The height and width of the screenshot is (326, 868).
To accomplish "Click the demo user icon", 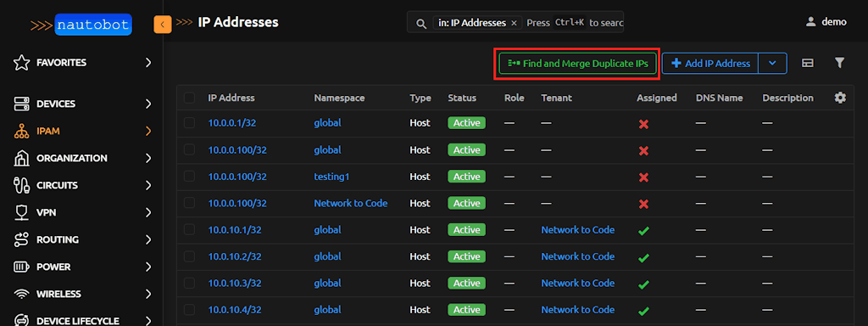I will point(811,22).
